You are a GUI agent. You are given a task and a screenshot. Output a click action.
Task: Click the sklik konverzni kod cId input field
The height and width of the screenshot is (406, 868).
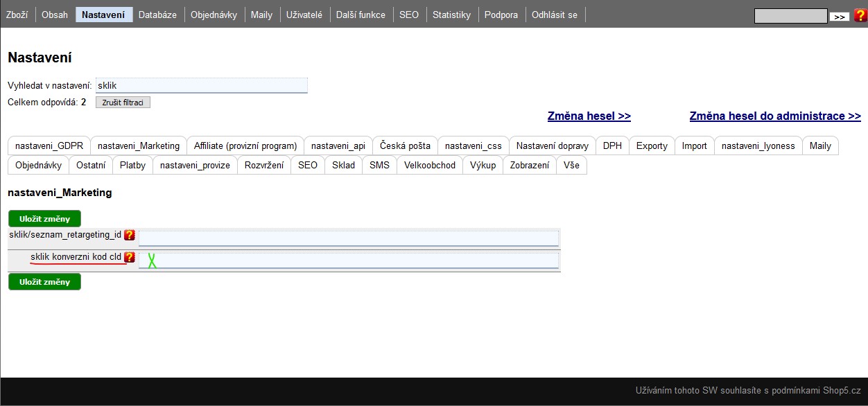(x=349, y=261)
